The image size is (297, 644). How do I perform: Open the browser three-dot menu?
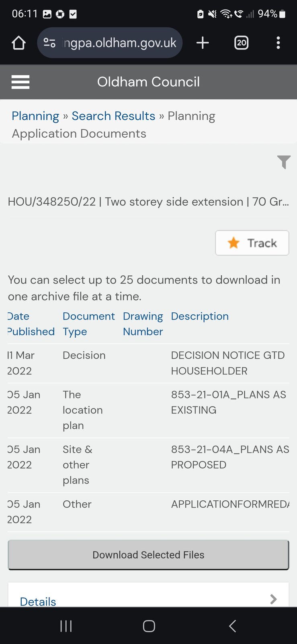(x=278, y=43)
